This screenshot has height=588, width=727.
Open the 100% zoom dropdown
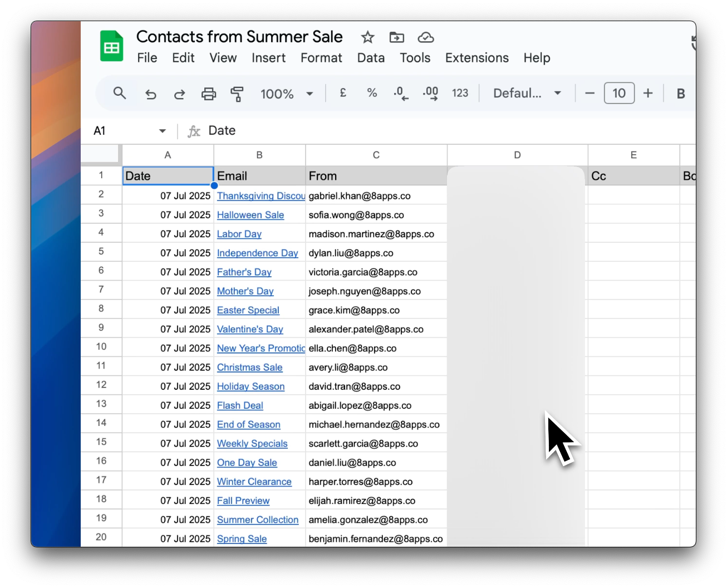click(287, 94)
